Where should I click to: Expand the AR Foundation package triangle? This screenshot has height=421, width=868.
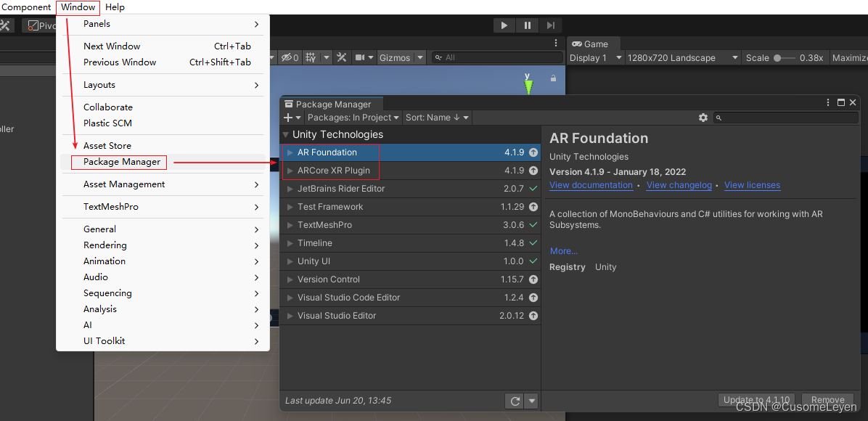click(x=290, y=152)
